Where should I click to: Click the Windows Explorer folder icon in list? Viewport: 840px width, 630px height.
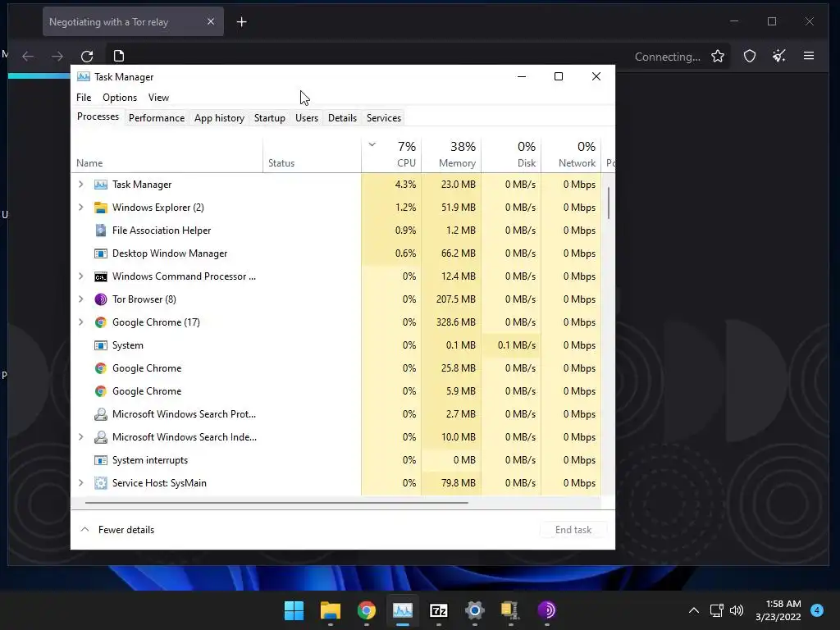(x=101, y=208)
